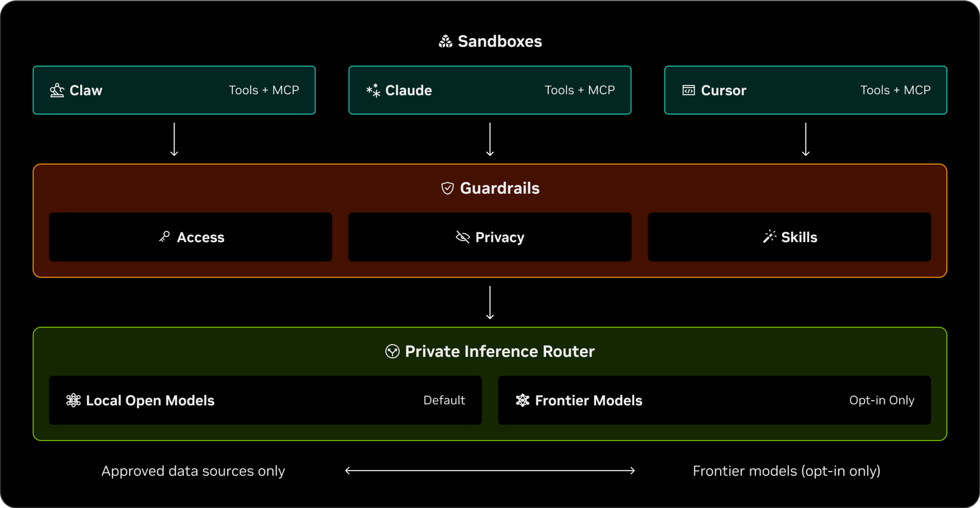The height and width of the screenshot is (508, 980).
Task: Click Tools + MCP label in Claude box
Action: 579,90
